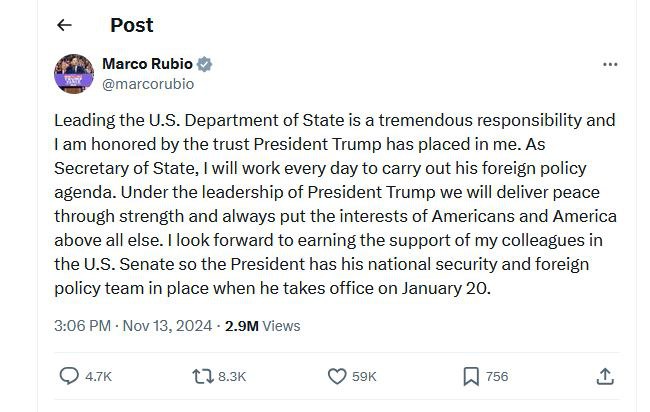Open the Nov 13, 2024 date link
This screenshot has height=412, width=650.
(x=167, y=326)
